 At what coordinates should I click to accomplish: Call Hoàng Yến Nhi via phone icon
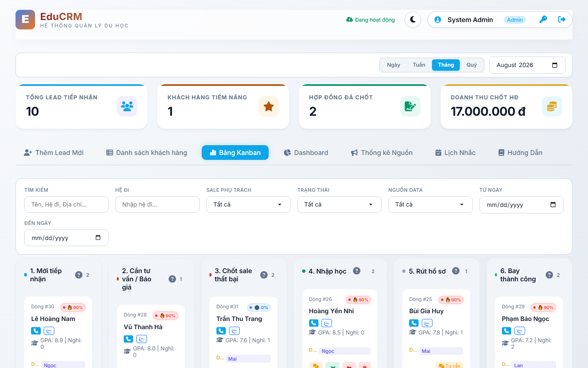pos(314,323)
